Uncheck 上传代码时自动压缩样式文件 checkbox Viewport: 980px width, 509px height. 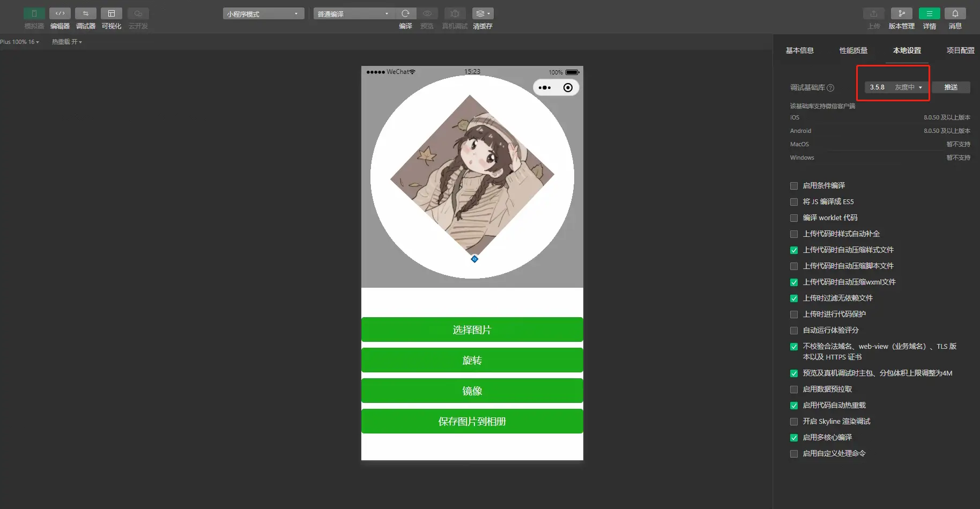794,250
